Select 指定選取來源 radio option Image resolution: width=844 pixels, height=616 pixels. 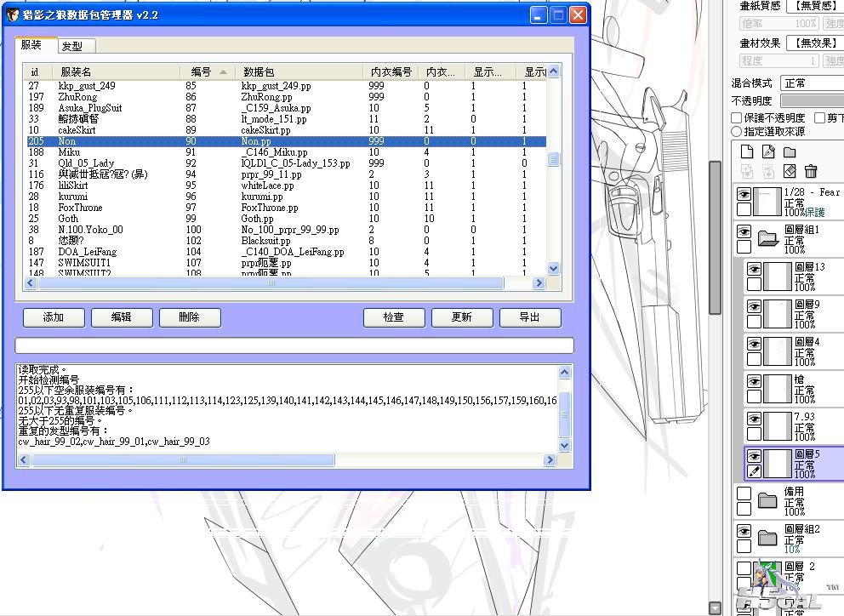point(737,132)
